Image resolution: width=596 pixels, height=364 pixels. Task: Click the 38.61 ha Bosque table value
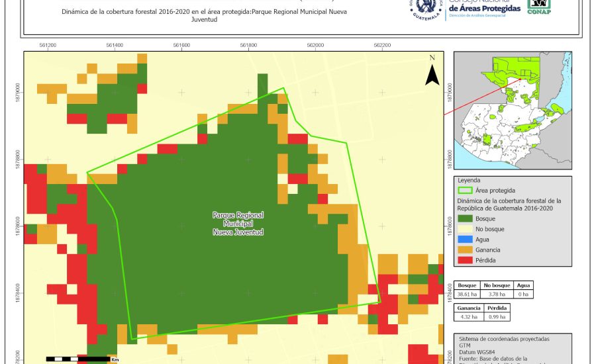click(468, 294)
